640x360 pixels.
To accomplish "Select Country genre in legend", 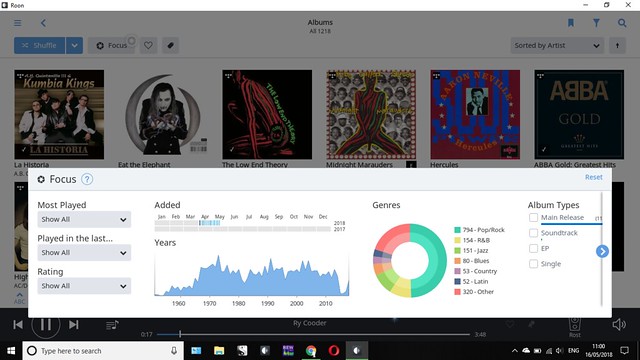I will tap(476, 271).
